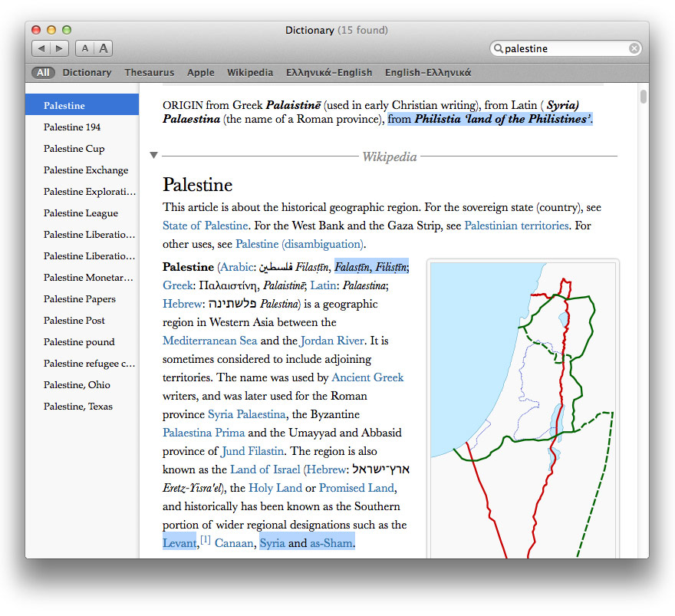Select the Palestine, Ohio entry
Screen dimensions: 675x616
coord(82,385)
